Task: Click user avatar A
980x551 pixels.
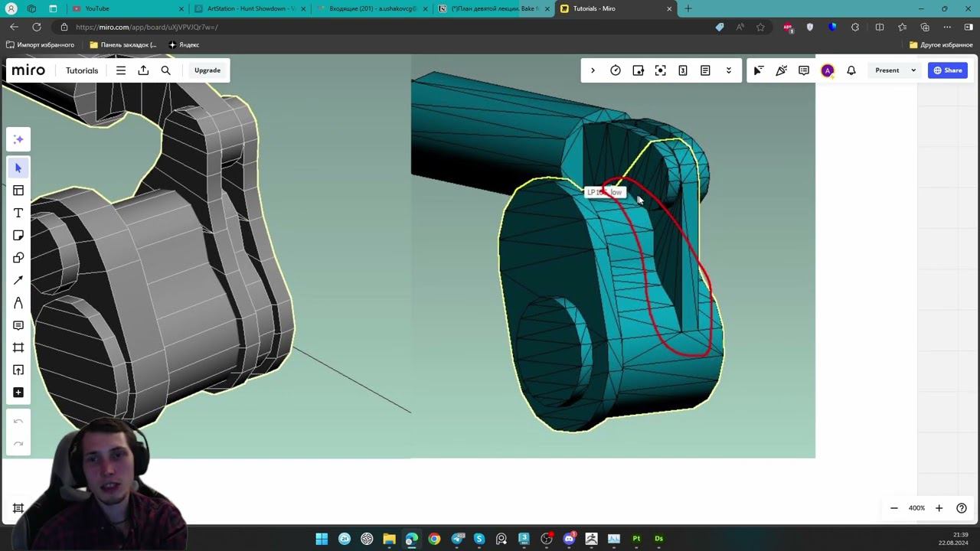Action: (828, 70)
